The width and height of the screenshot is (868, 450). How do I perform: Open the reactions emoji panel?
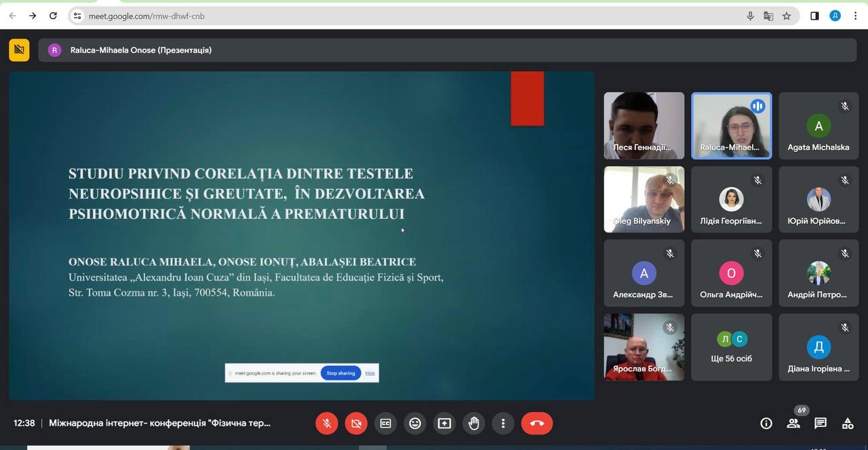click(414, 423)
